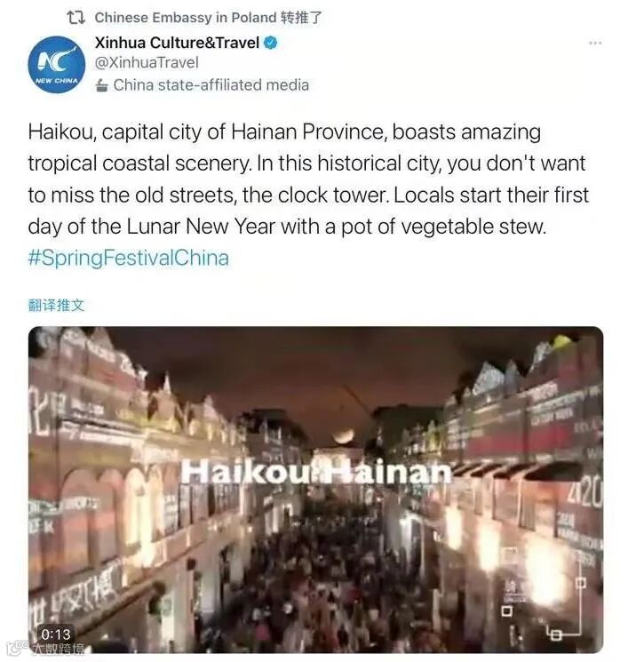Open Xinhua Culture&Travel account name
Image resolution: width=644 pixels, height=662 pixels.
(x=177, y=43)
